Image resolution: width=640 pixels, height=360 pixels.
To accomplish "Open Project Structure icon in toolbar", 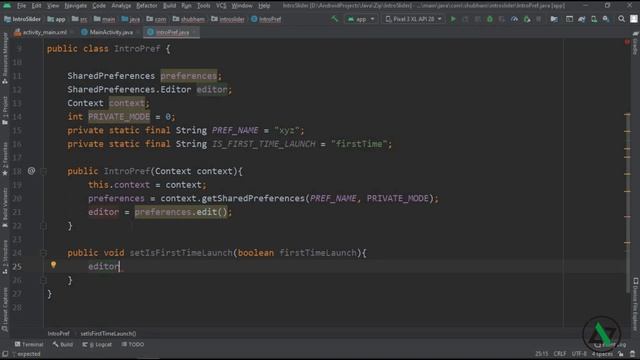I will (x=554, y=19).
